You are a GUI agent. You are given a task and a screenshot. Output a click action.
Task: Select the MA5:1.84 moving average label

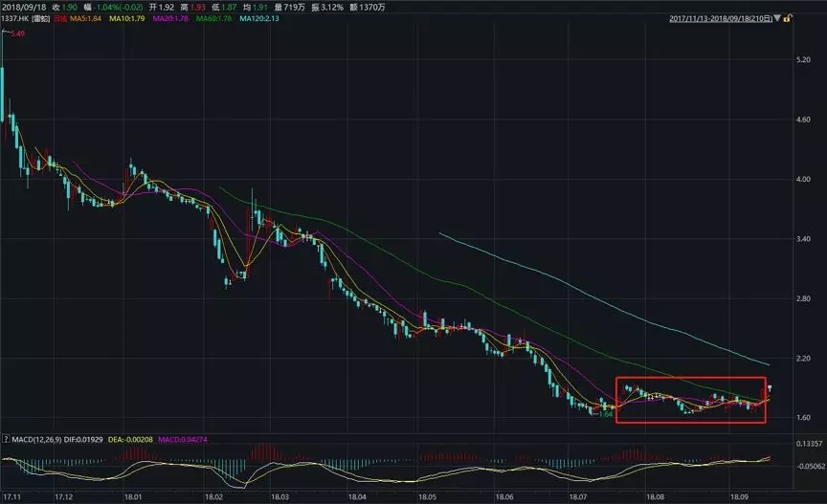coord(88,17)
